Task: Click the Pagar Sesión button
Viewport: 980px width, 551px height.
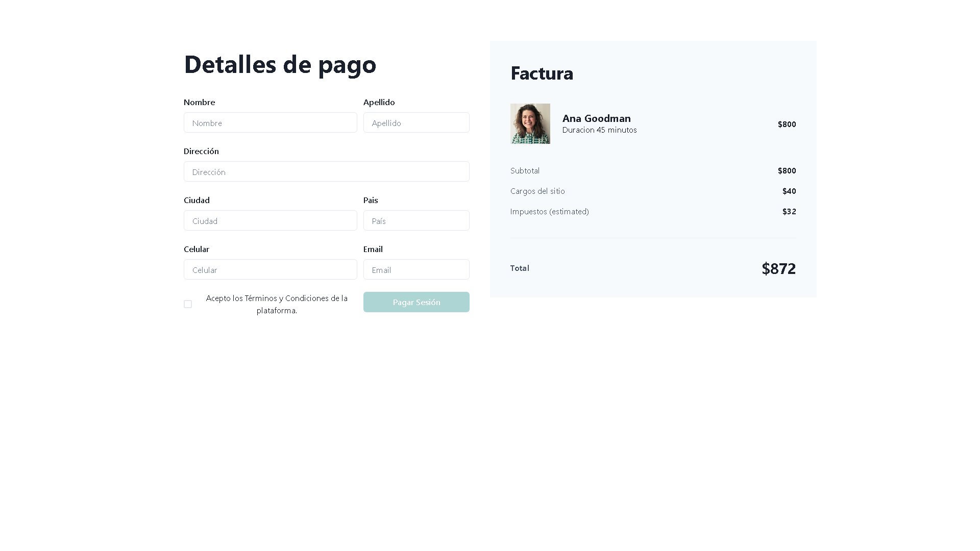Action: 416,302
